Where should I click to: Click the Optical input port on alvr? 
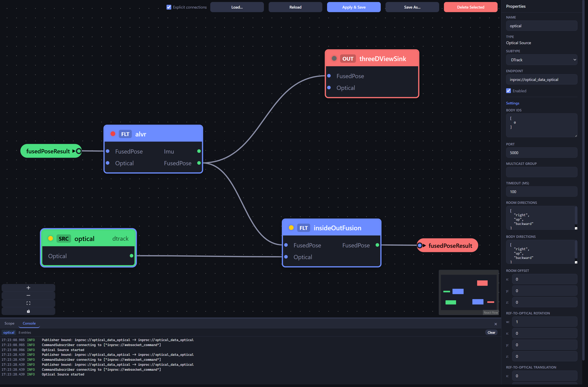(x=107, y=163)
